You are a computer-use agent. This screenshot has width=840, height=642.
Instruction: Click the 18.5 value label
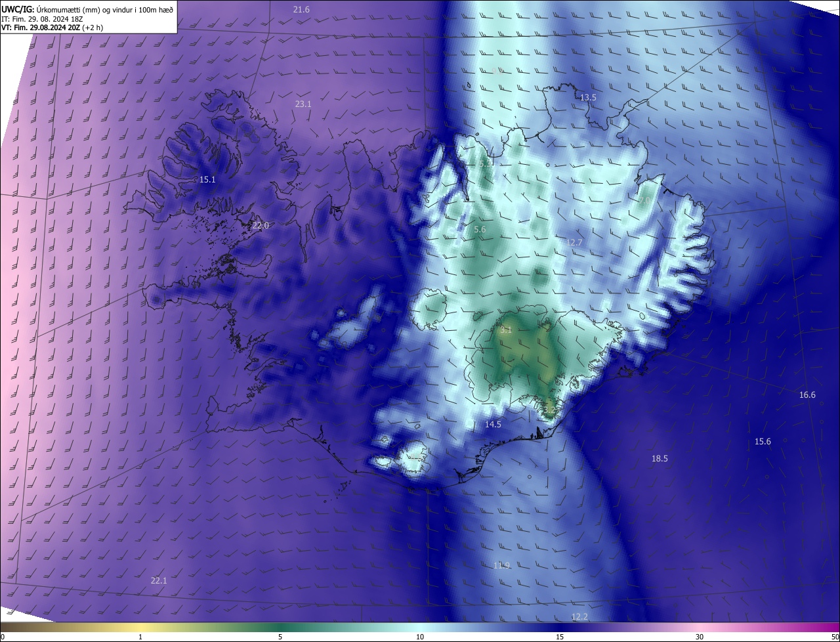(x=660, y=459)
